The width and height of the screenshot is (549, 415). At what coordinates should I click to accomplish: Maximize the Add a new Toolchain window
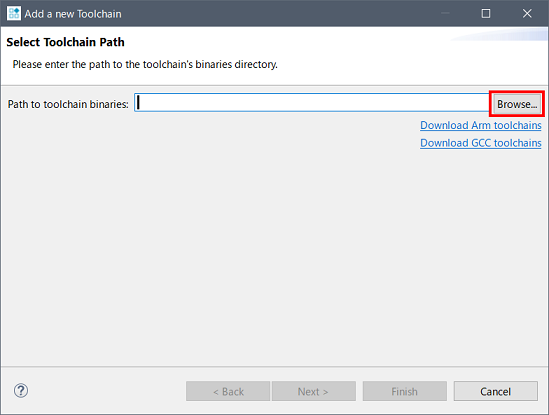[x=486, y=14]
